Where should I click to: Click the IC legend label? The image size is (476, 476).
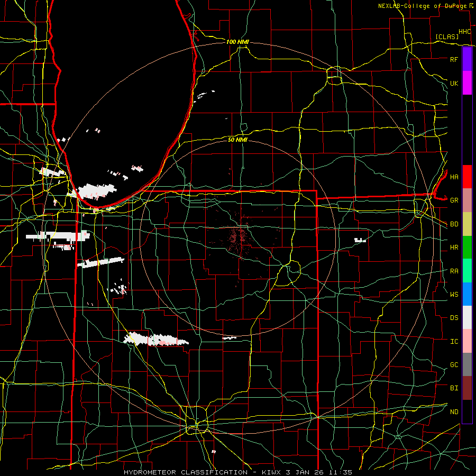(454, 341)
